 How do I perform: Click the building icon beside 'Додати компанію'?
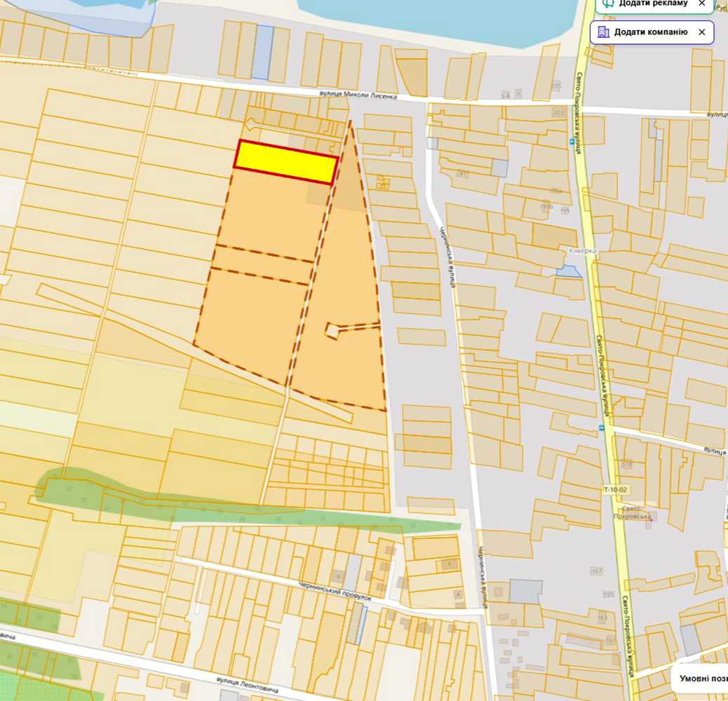pos(603,32)
